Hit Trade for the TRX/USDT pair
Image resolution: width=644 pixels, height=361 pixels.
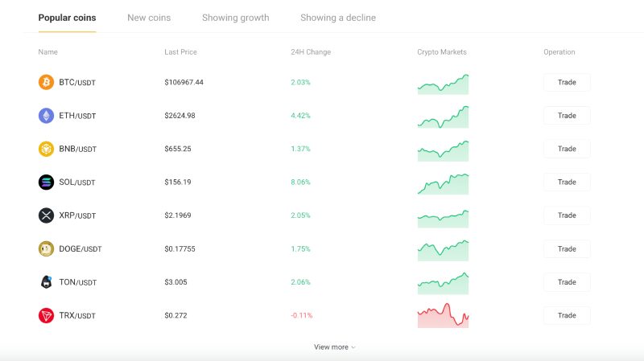pyautogui.click(x=567, y=316)
